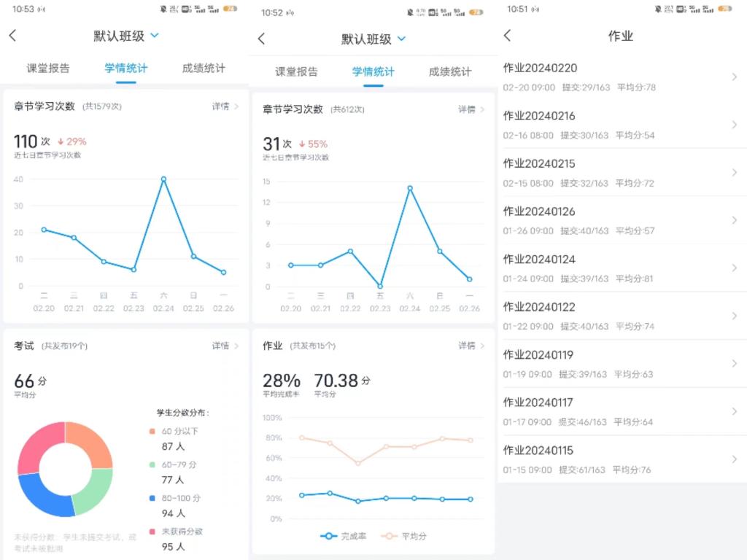
Task: Open chevron arrow for 作业20240220
Action: (734, 77)
